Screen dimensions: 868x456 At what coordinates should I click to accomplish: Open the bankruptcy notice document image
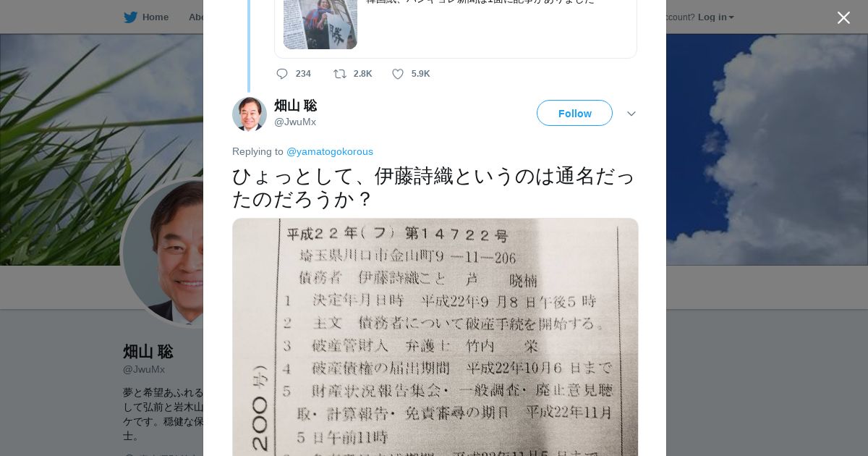click(435, 337)
